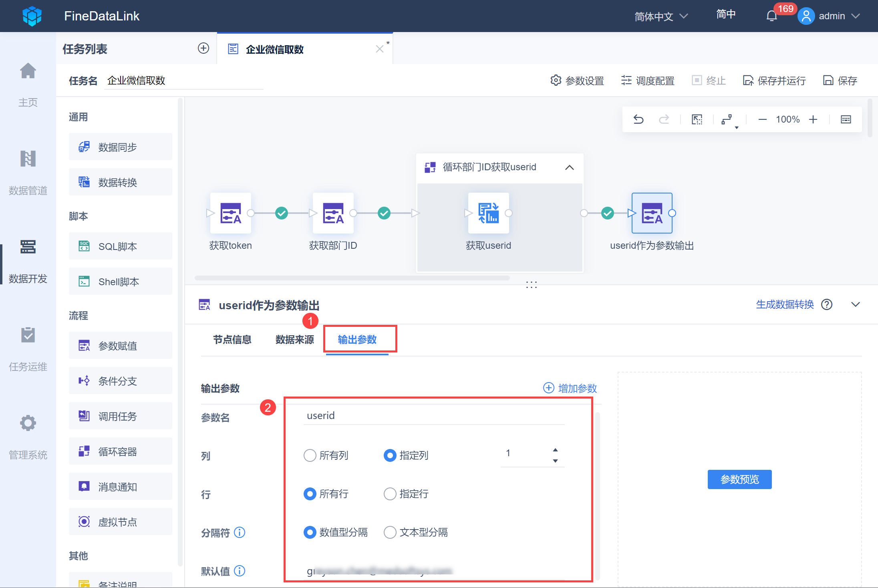
Task: Click zoom in plus on canvas toolbar
Action: [813, 119]
